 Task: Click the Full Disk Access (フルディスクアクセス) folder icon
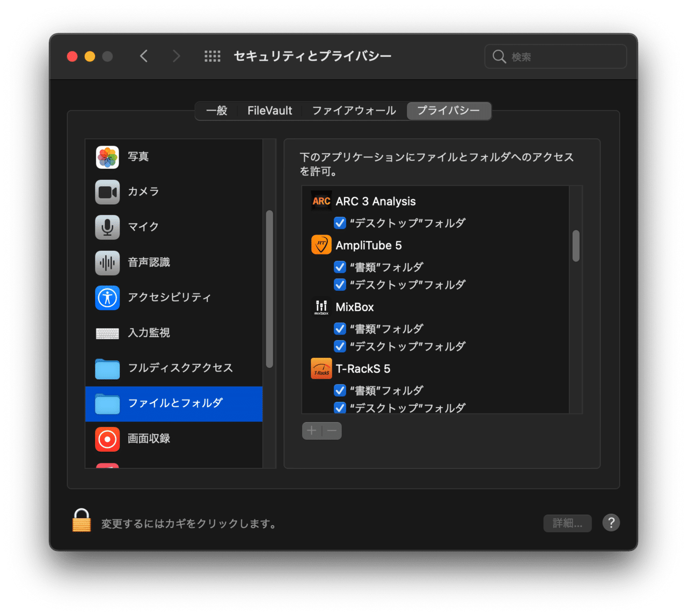pos(107,368)
